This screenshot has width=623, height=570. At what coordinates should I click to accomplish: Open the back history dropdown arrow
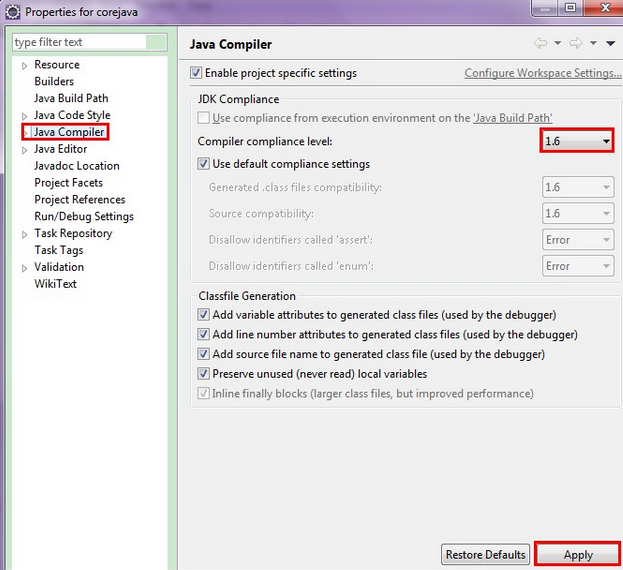(x=557, y=43)
